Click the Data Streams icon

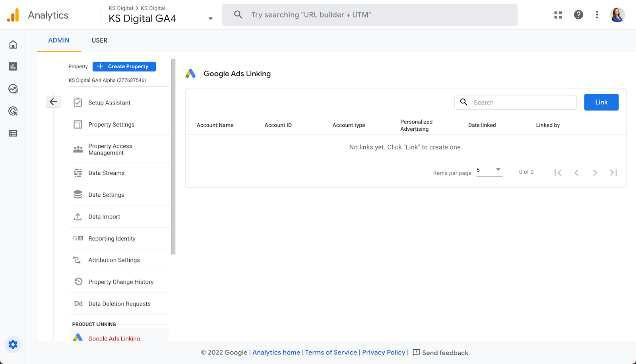coord(78,173)
